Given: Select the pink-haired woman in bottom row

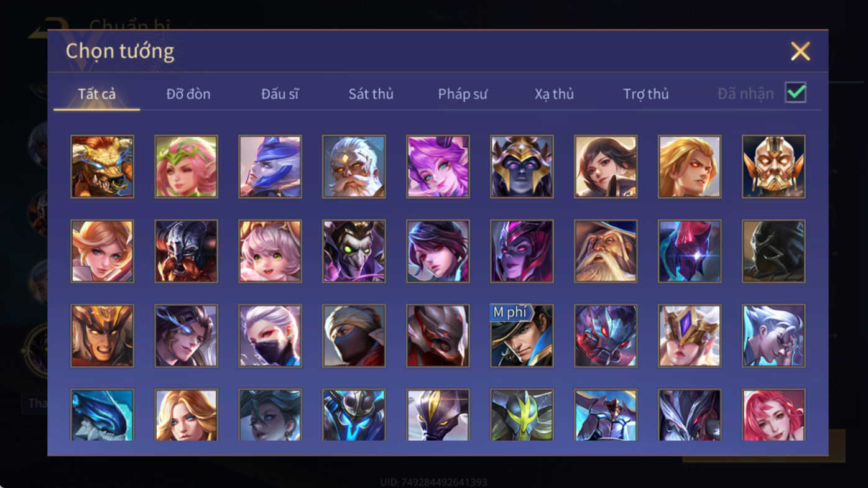Looking at the screenshot, I should (x=773, y=415).
